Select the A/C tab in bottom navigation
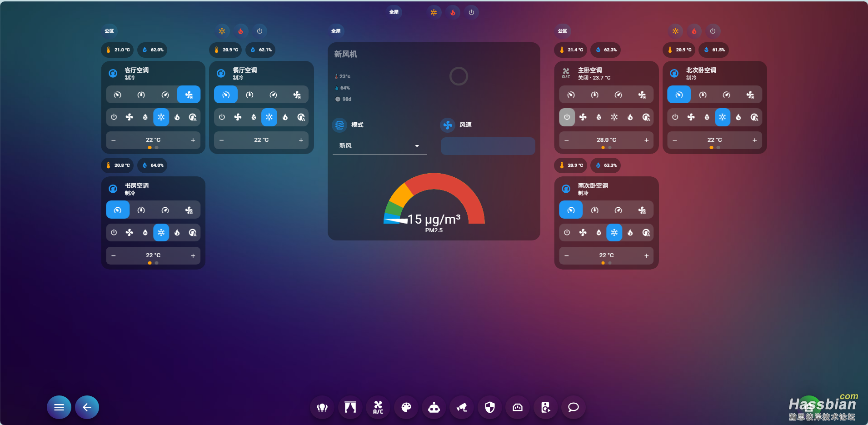This screenshot has height=425, width=868. (378, 407)
